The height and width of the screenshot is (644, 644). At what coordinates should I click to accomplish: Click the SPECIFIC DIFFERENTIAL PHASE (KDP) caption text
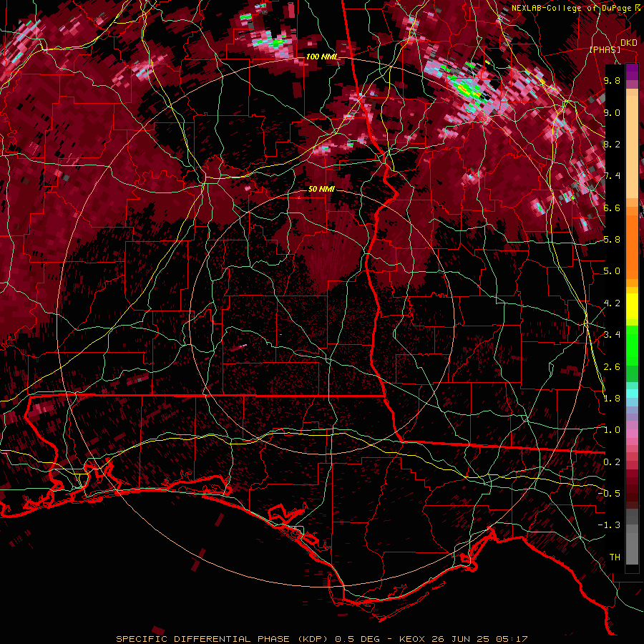223,639
